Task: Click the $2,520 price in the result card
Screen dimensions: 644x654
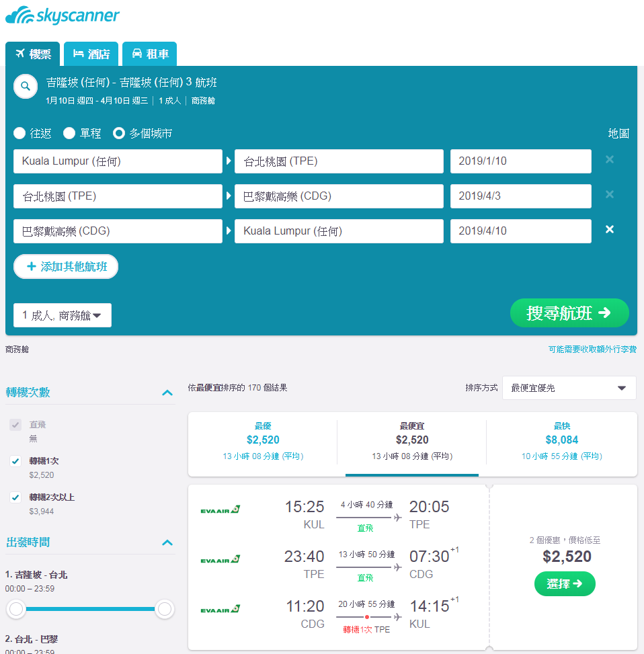Action: tap(567, 557)
